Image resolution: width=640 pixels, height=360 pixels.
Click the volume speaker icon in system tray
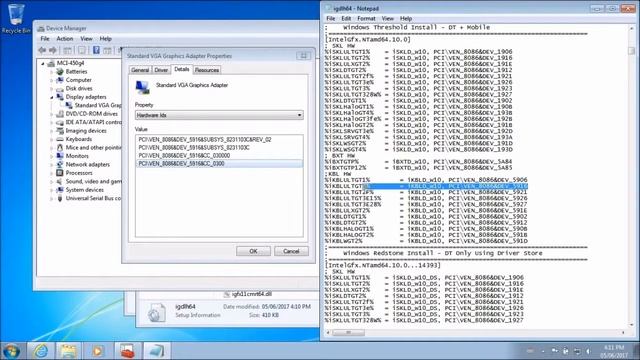point(588,351)
